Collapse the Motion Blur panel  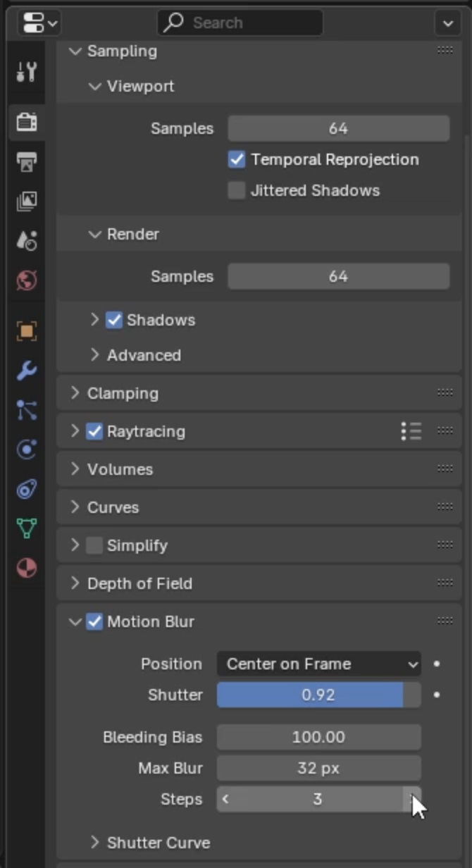[x=75, y=621]
